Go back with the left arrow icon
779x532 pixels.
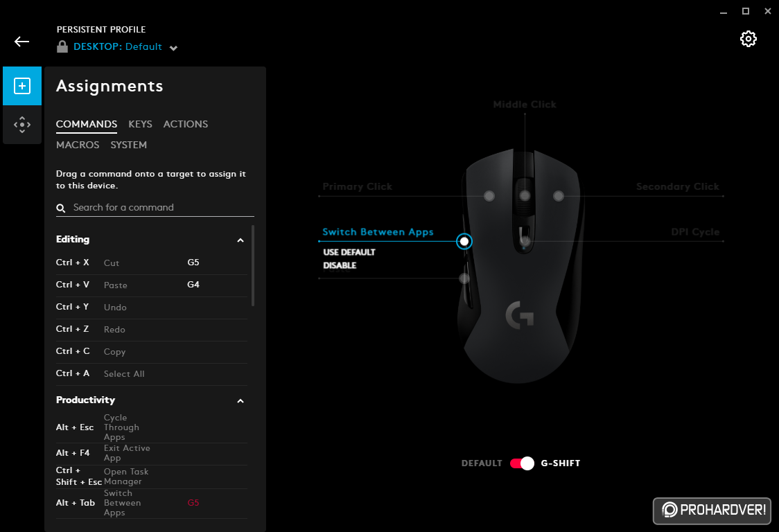[x=22, y=42]
